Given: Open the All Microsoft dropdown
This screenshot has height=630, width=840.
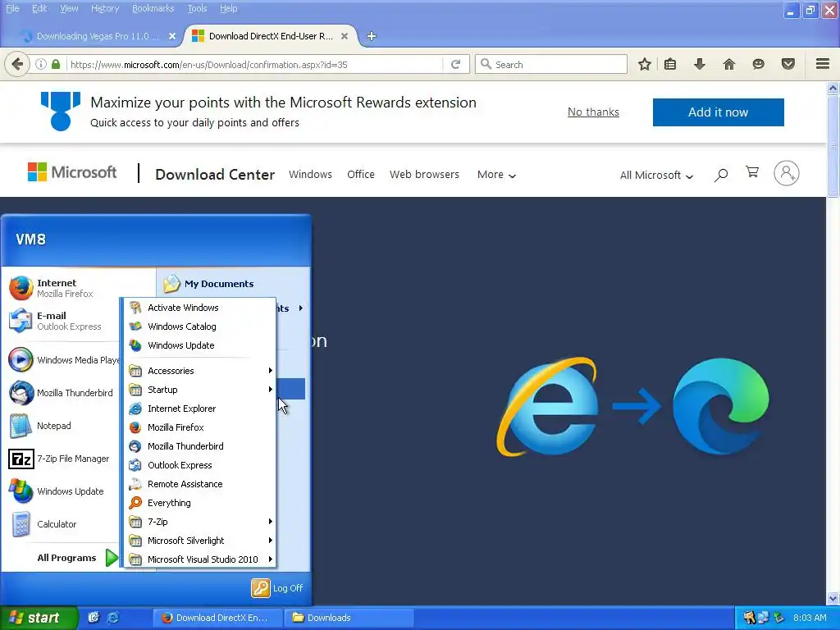Looking at the screenshot, I should click(x=656, y=176).
